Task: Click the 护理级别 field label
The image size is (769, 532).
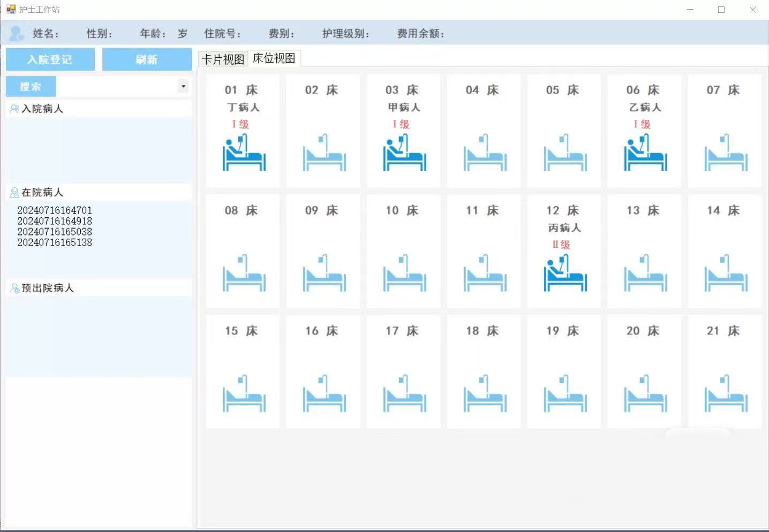Action: [346, 34]
